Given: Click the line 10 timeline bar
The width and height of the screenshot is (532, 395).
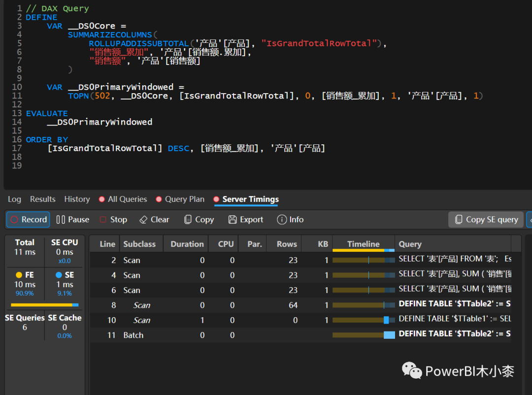Looking at the screenshot, I should click(x=364, y=320).
